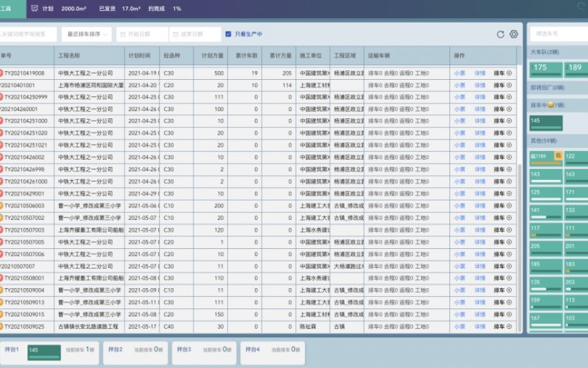Click the 排车 plus icon in row TY20210509025
Viewport: 588px width, 368px height.
click(x=510, y=327)
